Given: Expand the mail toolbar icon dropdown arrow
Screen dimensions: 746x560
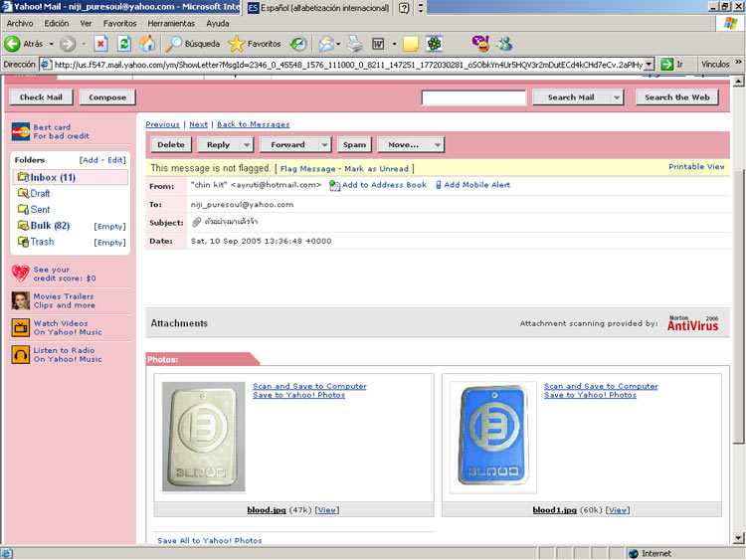Looking at the screenshot, I should 338,44.
